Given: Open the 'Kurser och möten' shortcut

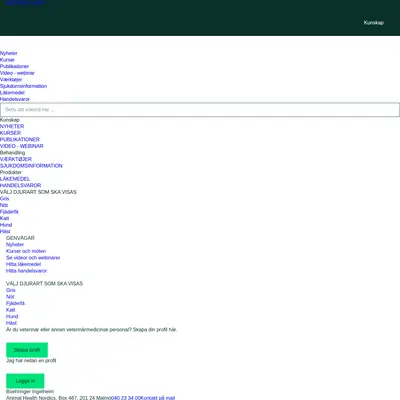Looking at the screenshot, I should pyautogui.click(x=26, y=251).
